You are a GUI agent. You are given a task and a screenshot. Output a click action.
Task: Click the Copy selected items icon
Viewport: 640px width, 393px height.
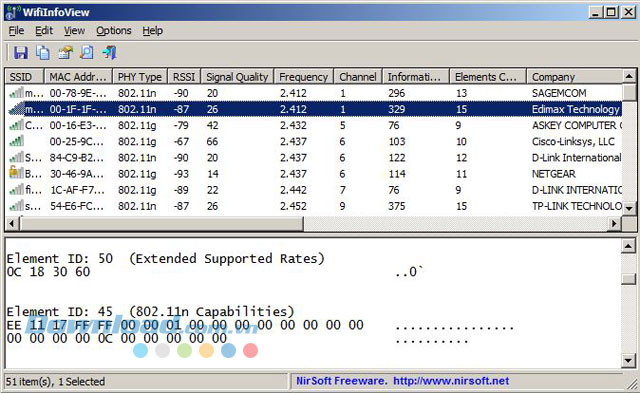42,53
